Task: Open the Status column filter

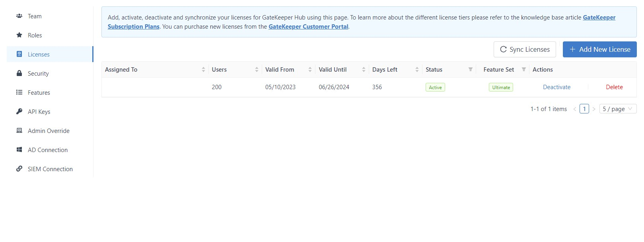Action: (x=470, y=70)
